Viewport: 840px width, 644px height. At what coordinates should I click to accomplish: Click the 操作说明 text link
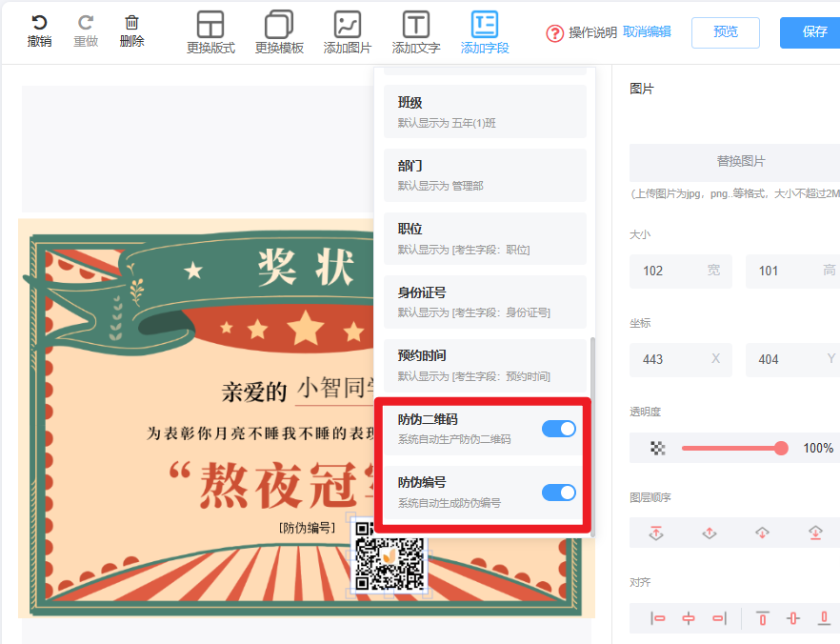click(x=593, y=33)
